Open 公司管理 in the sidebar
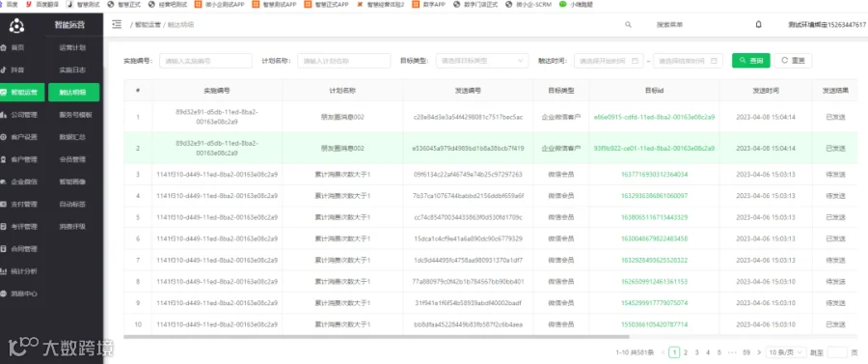The width and height of the screenshot is (868, 364). (24, 115)
